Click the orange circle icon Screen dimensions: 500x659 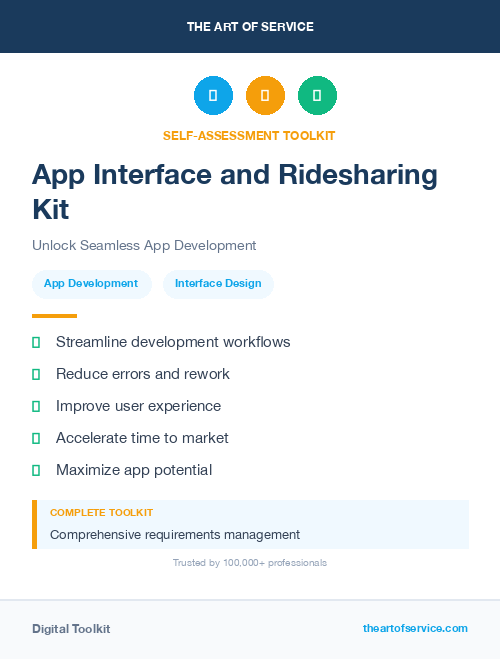pyautogui.click(x=265, y=95)
